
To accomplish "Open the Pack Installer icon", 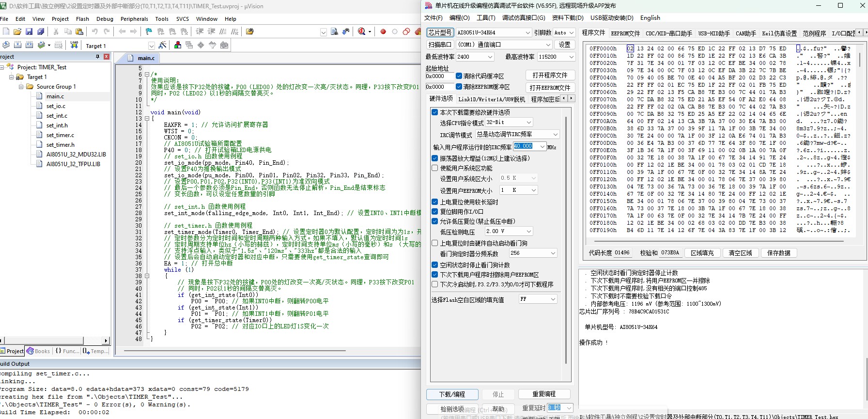I will 224,45.
